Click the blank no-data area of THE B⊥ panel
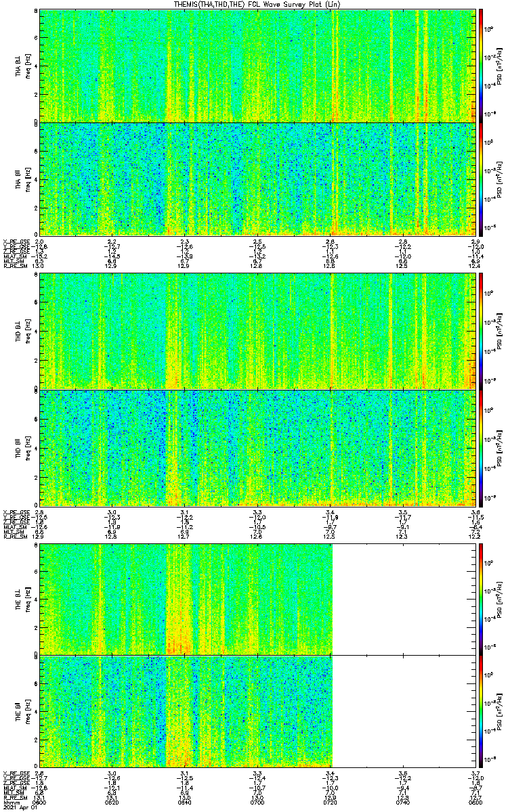508x812 pixels. click(x=403, y=599)
